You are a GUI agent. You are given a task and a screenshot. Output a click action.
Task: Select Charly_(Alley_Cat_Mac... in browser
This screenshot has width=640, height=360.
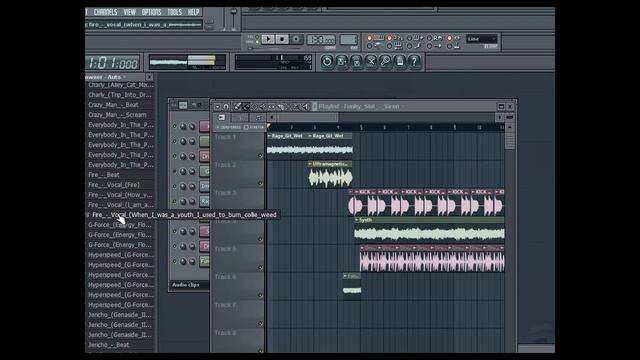coord(121,85)
